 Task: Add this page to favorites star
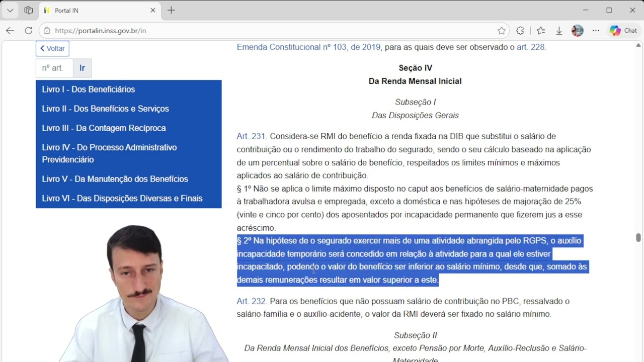(502, 31)
